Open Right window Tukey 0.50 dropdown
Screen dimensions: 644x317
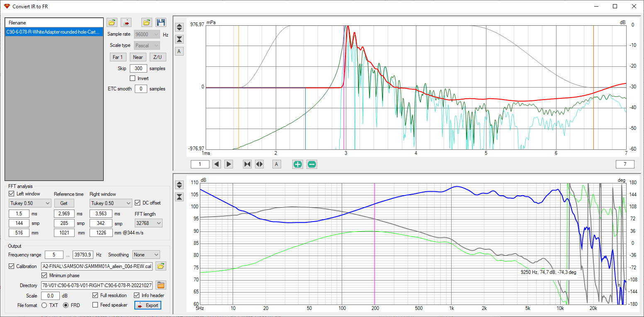click(x=111, y=203)
